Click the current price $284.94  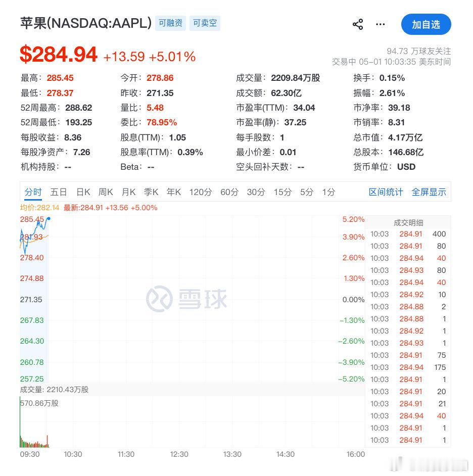point(59,55)
